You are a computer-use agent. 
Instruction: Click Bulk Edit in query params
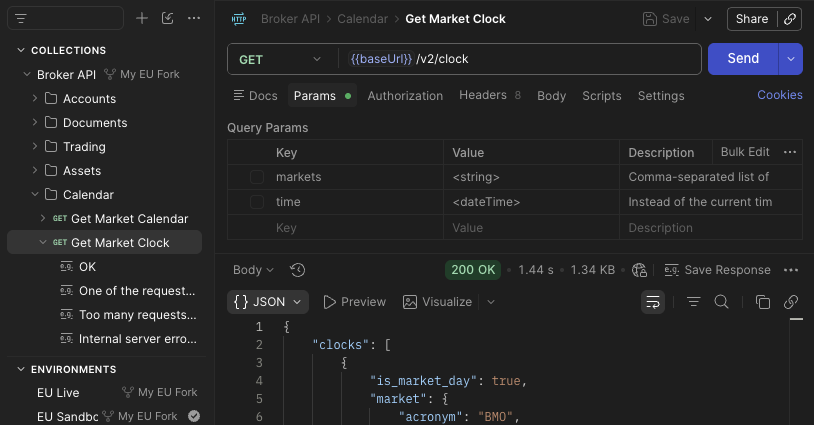click(x=745, y=152)
